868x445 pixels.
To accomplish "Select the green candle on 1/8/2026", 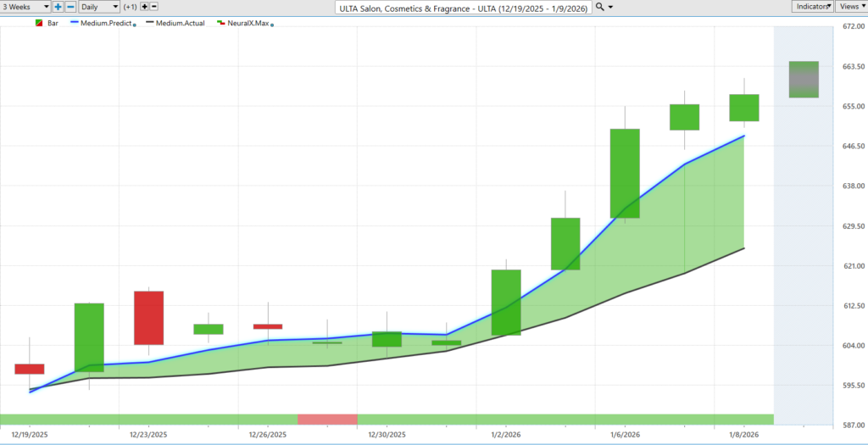I will point(744,108).
